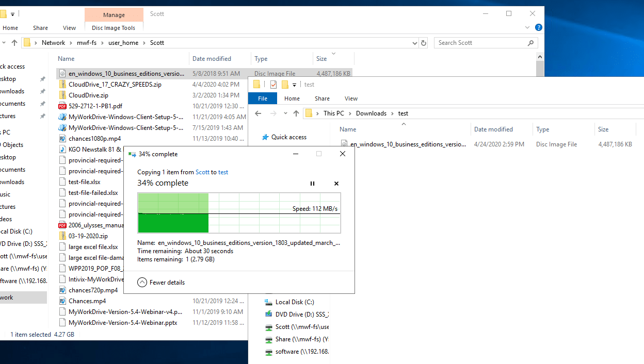Pause the file copy operation

tap(312, 184)
